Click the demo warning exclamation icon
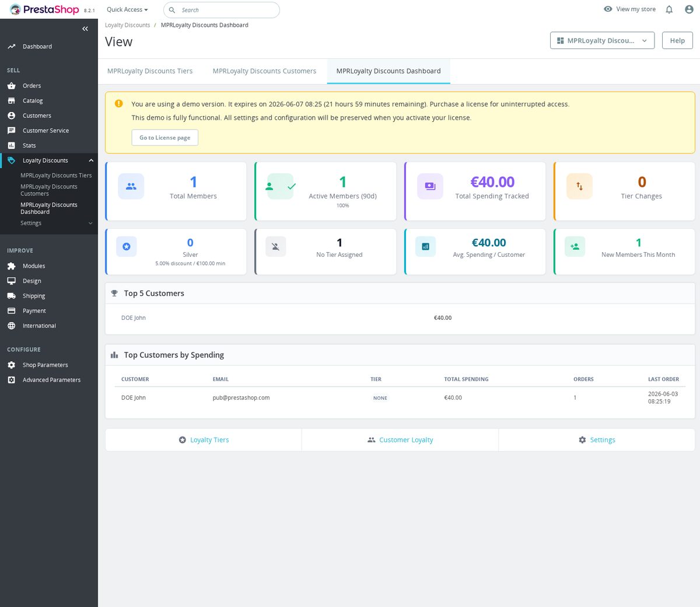The image size is (700, 607). (x=119, y=104)
